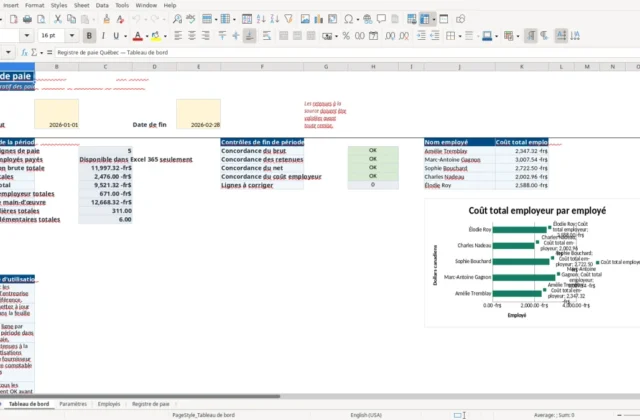The image size is (640, 420).
Task: Select Clone Formatting paintbrush
Action: click(x=107, y=19)
